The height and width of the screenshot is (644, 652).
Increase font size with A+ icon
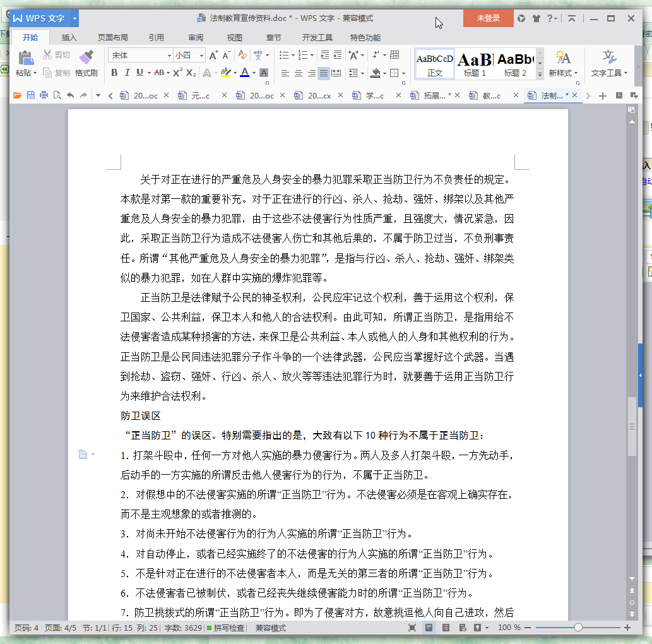(x=213, y=56)
